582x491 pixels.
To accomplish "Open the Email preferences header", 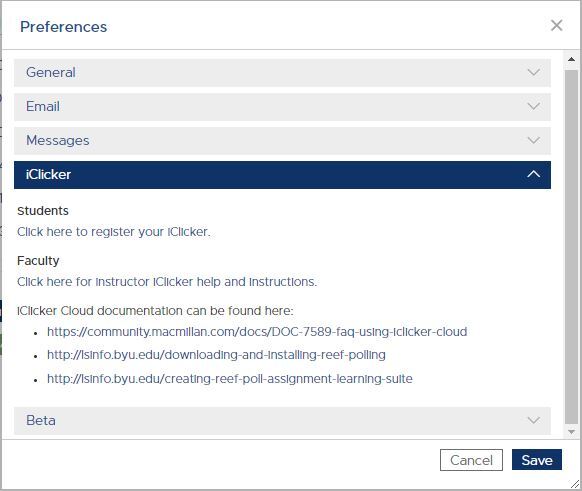I will click(282, 107).
